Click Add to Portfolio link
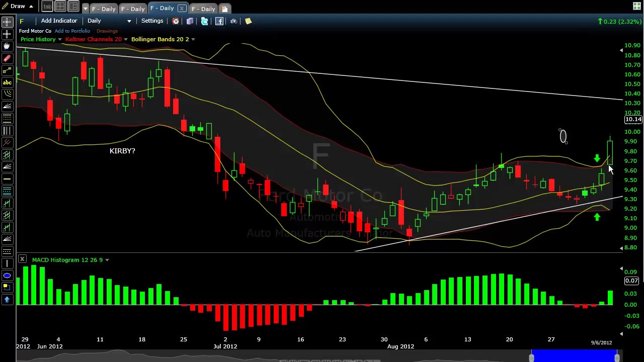The height and width of the screenshot is (362, 644). tap(72, 31)
